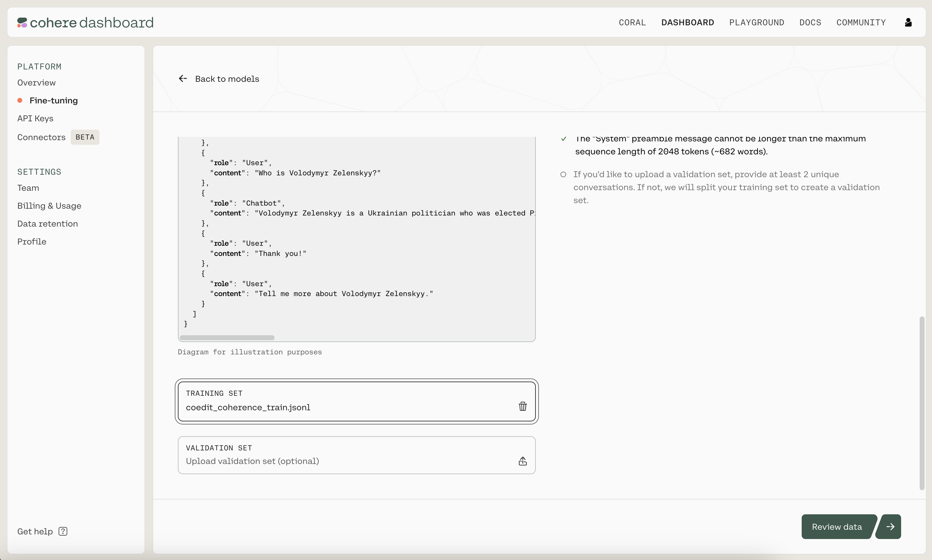Select Overview in the sidebar
Viewport: 932px width, 560px height.
(x=36, y=83)
